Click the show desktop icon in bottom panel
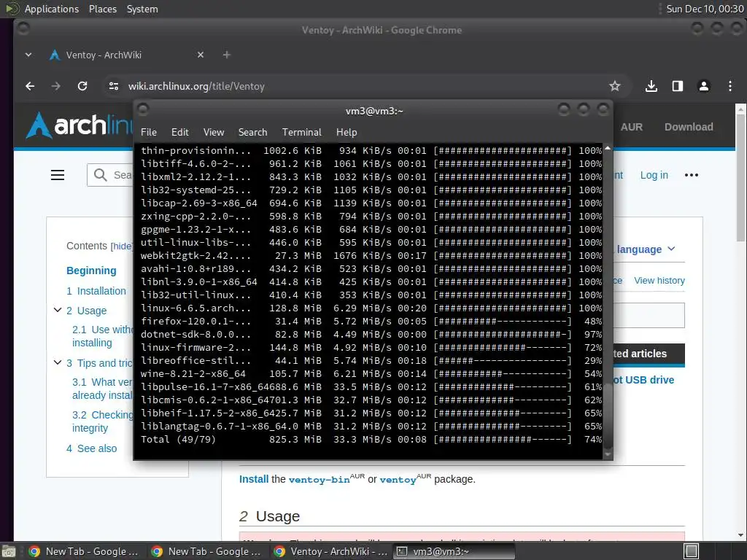 click(x=9, y=551)
